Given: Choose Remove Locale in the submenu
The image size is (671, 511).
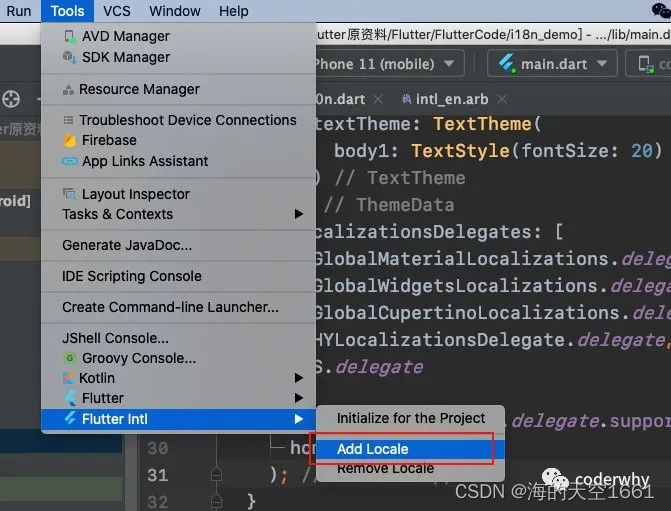Looking at the screenshot, I should pos(410,468).
